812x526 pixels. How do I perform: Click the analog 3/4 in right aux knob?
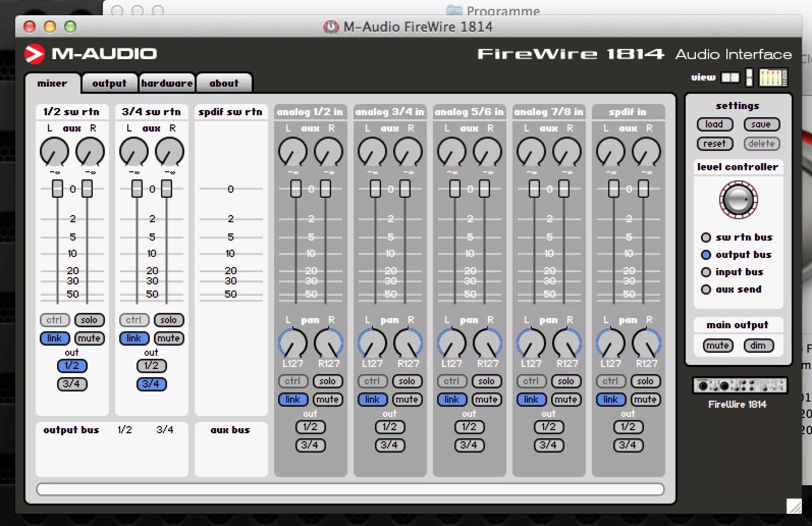408,152
